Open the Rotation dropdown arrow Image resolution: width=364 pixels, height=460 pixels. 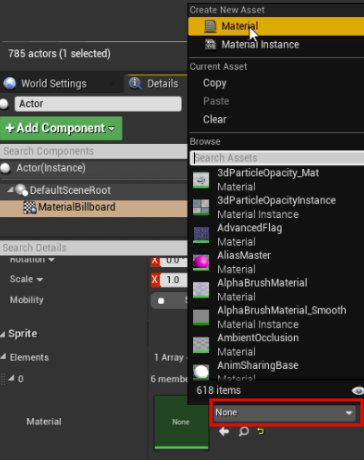(x=51, y=259)
